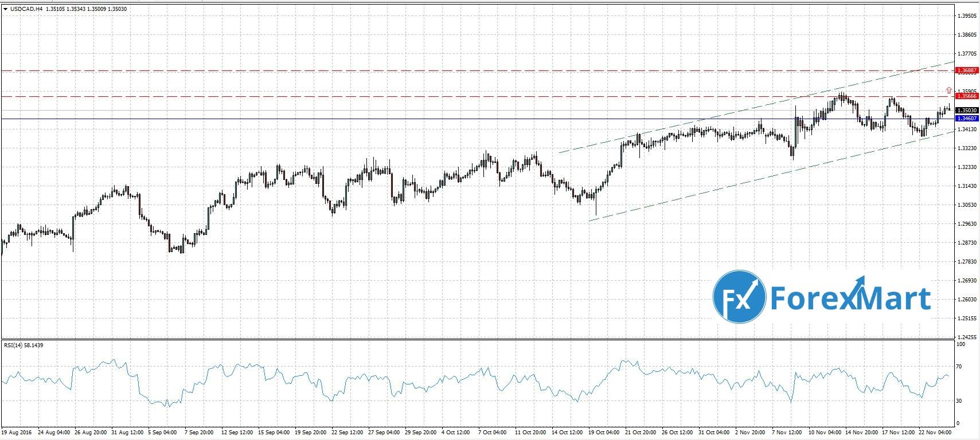Image resolution: width=980 pixels, height=440 pixels.
Task: Select the solid blue horizontal line at 1.34607
Action: coord(477,119)
